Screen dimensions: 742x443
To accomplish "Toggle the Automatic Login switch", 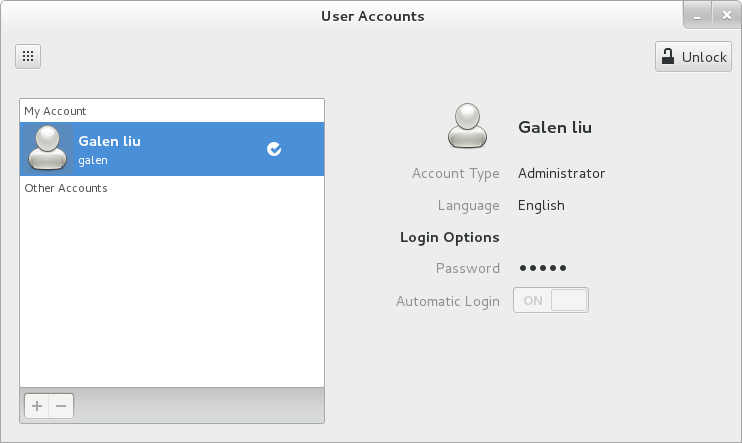I will (x=551, y=300).
